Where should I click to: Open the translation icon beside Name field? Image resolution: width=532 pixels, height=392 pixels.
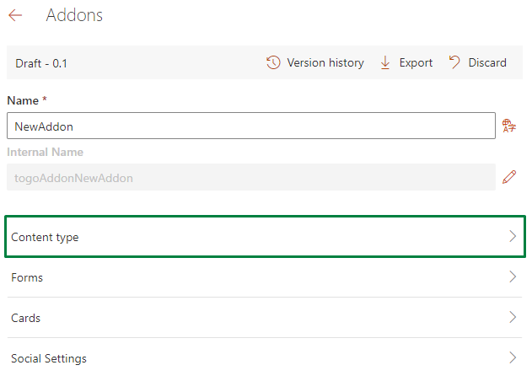[509, 126]
